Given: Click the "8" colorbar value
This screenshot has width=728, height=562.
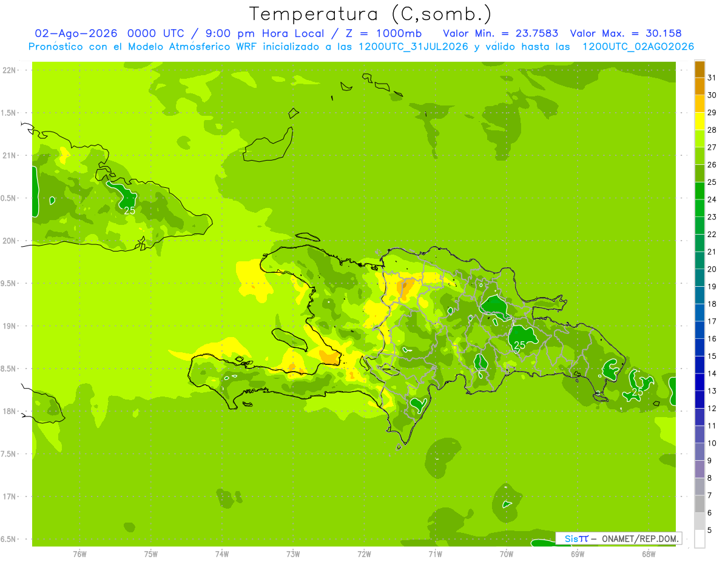Looking at the screenshot, I should 710,478.
